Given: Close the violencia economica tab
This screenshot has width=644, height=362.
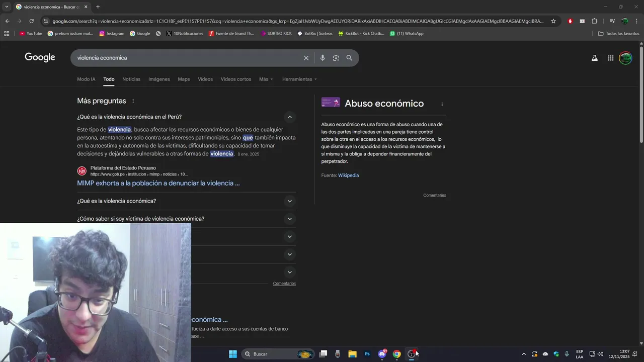Looking at the screenshot, I should click(x=86, y=7).
